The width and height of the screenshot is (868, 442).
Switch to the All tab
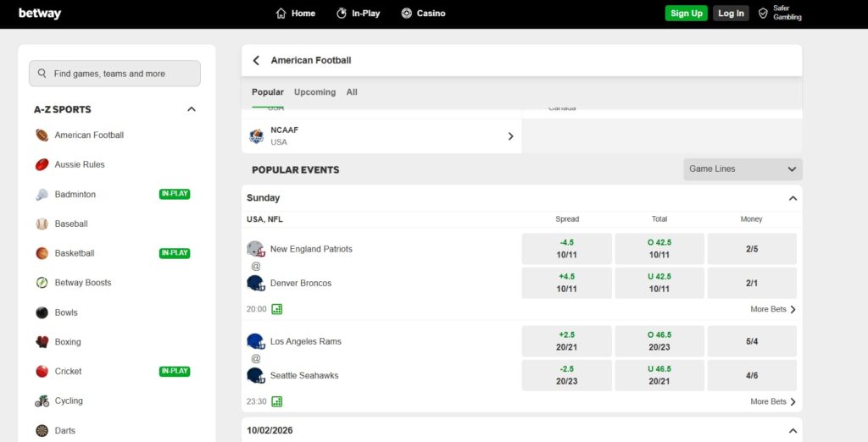coord(352,92)
